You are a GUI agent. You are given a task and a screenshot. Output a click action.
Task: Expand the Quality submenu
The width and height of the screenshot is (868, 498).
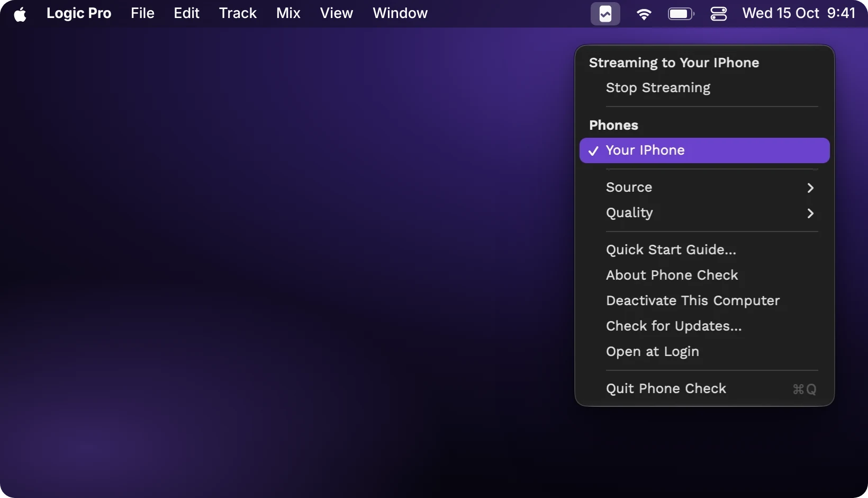pyautogui.click(x=704, y=213)
